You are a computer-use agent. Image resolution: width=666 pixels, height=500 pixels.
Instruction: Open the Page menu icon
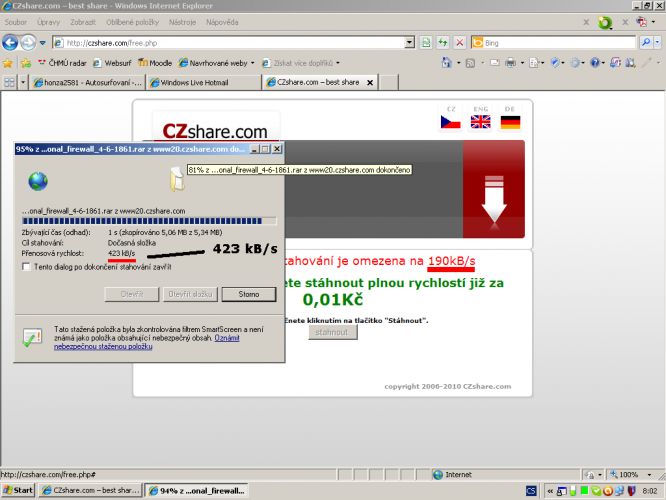[x=534, y=63]
